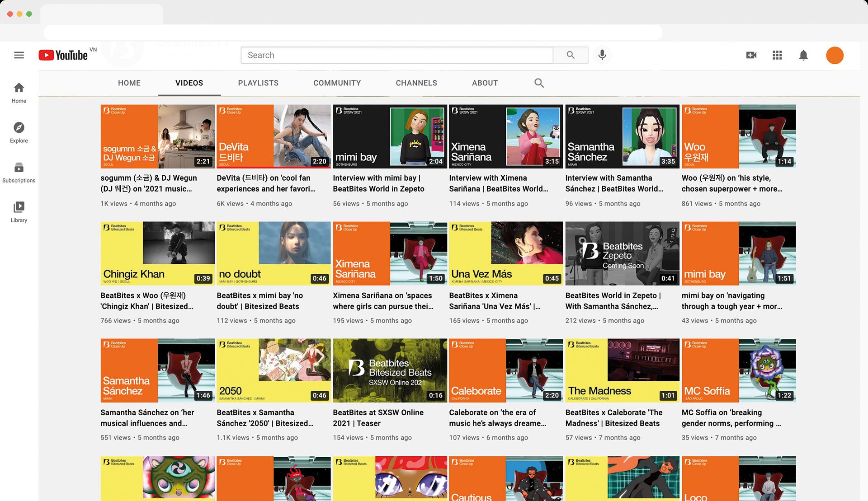Screen dimensions: 868x501
Task: Open the orange account avatar
Action: (x=835, y=55)
